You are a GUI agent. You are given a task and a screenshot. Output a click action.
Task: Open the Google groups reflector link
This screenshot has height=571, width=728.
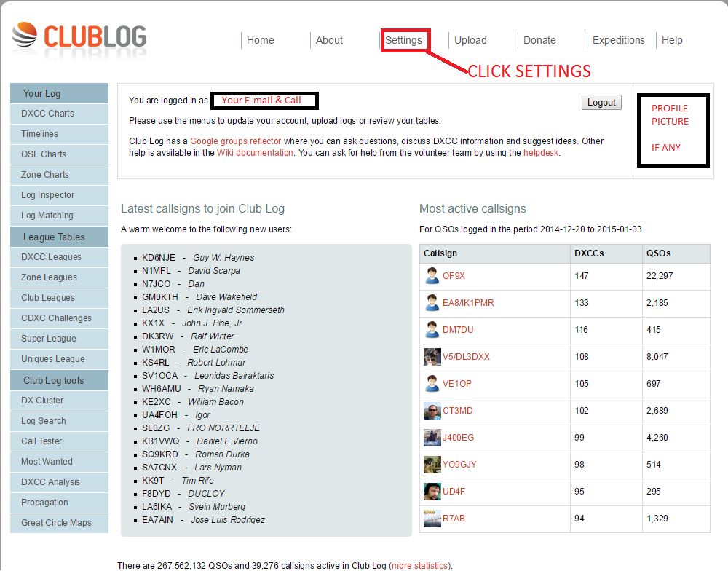tap(244, 141)
